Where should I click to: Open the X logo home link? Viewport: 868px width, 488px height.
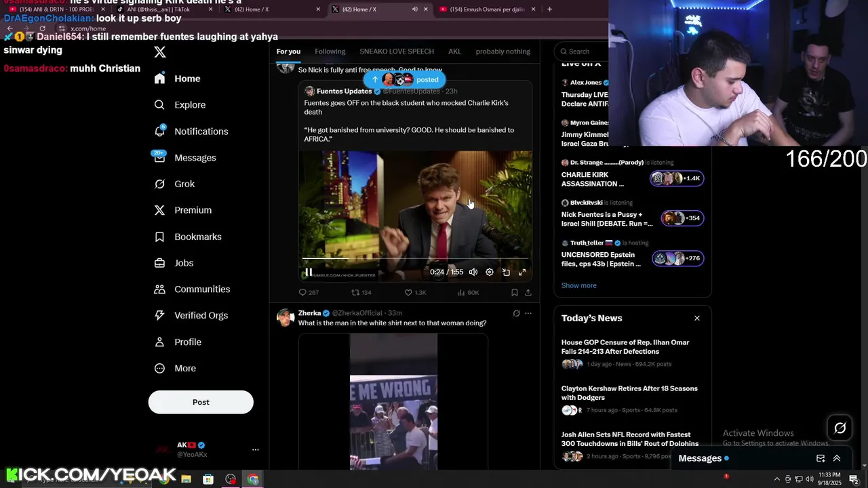pos(160,52)
